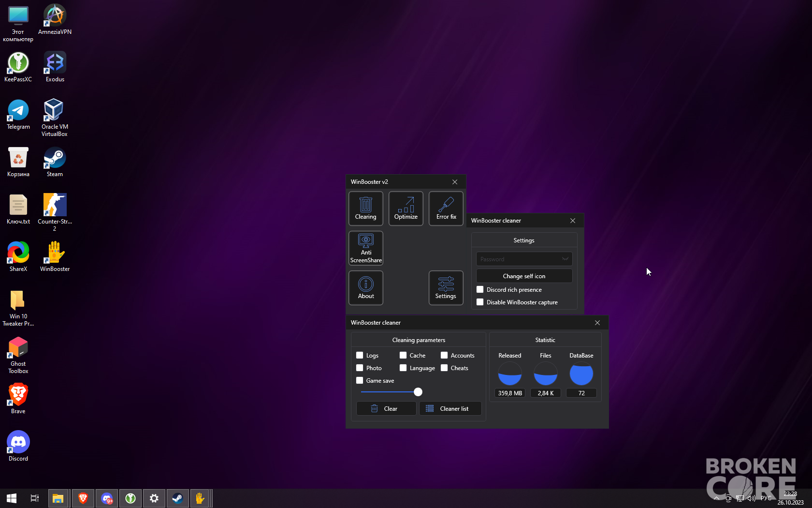
Task: Check the Language option
Action: 403,368
